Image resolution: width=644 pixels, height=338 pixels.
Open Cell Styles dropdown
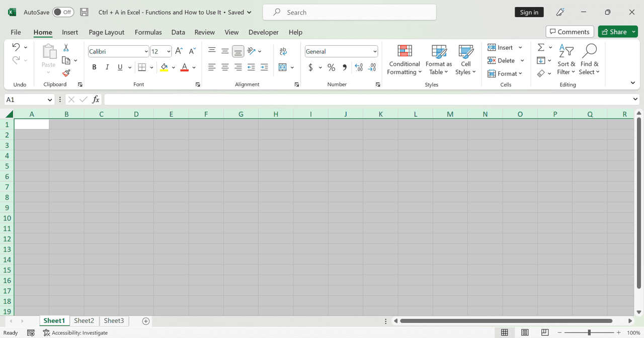(x=466, y=60)
